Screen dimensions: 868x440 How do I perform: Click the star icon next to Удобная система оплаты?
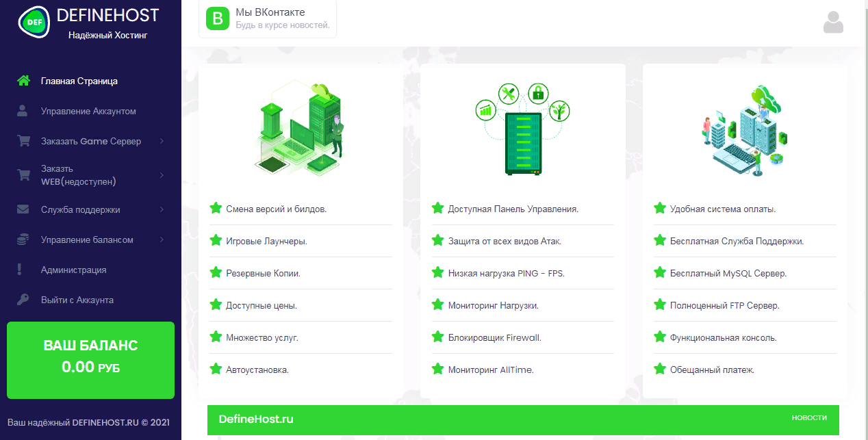click(659, 208)
